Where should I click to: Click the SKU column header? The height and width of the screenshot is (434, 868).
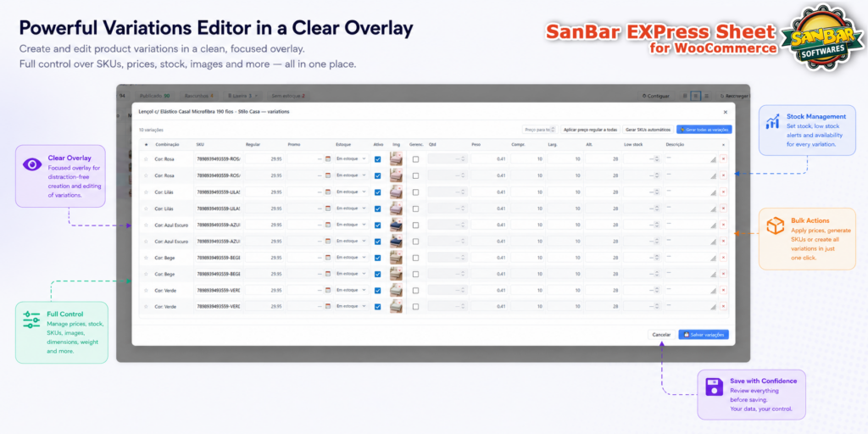200,144
